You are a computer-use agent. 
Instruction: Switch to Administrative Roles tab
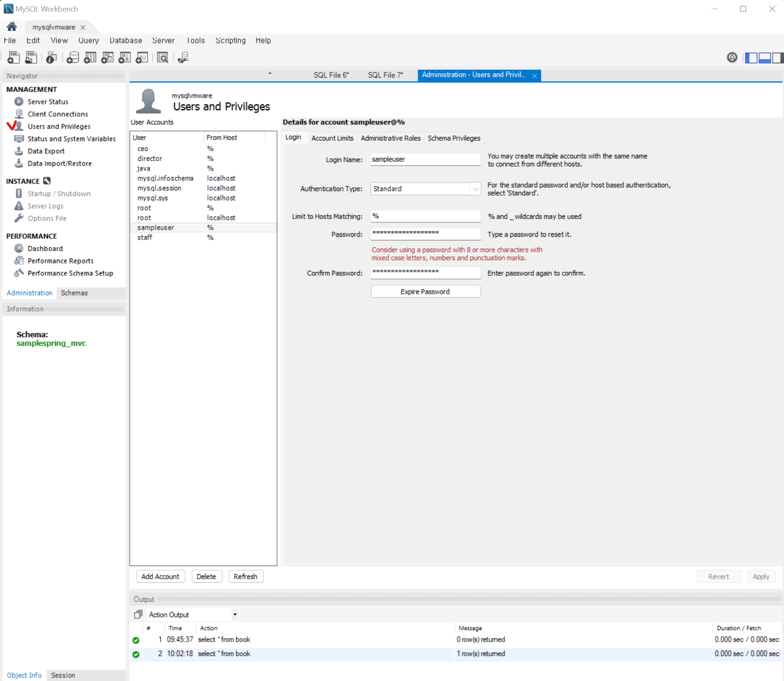point(391,138)
